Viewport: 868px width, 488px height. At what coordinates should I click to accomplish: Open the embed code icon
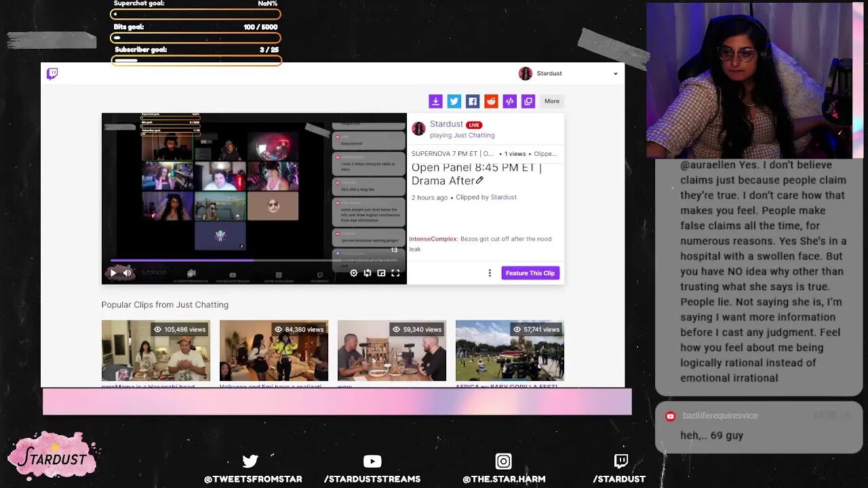510,102
